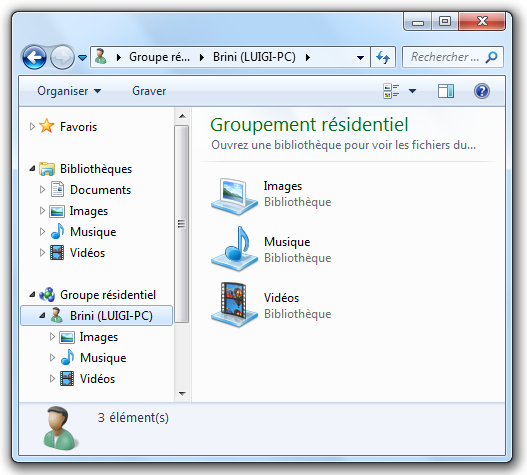
Task: Select the 'Brini (LUIGI-PC)' breadcrumb segment
Action: pos(254,57)
